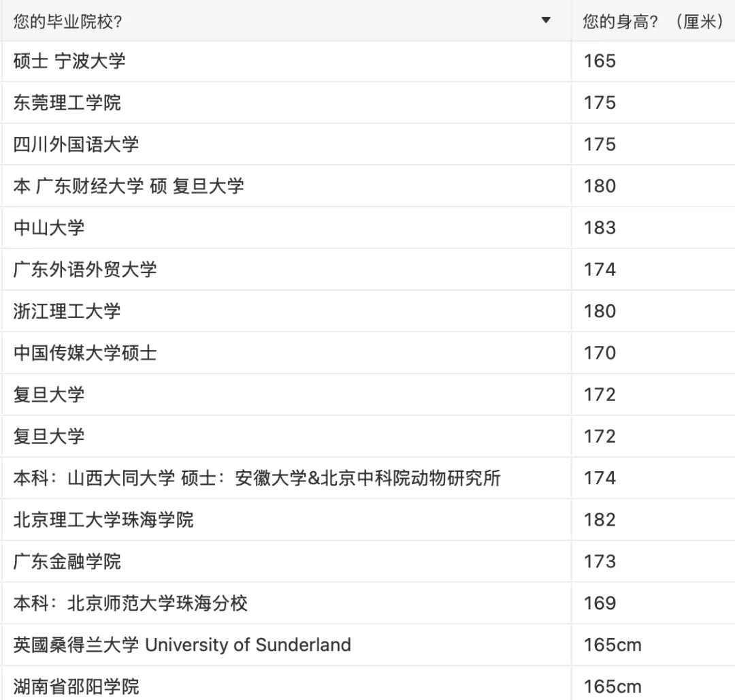Open the 您的毕业院校 column dropdown arrow
Viewport: 735px width, 700px height.
pos(546,20)
